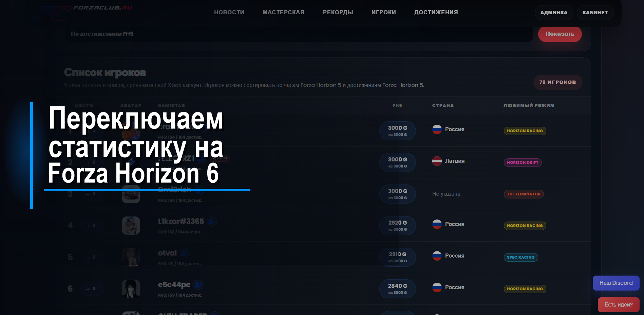The image size is (644, 315).
Task: Click the 3000 G score in Латвия row
Action: pos(398,162)
